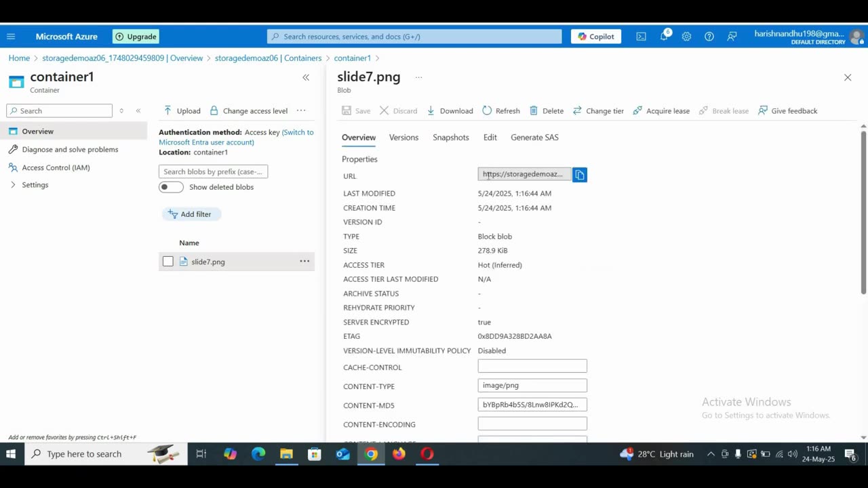This screenshot has width=868, height=488.
Task: Switch to the Edit tab
Action: tap(490, 138)
